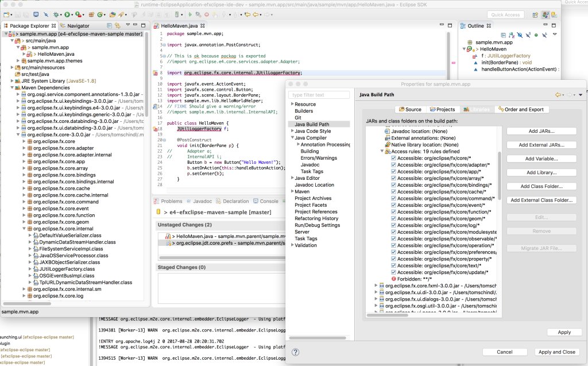Collapse the Maven Dependencies node
Viewport: 588px width, 366px height.
(12, 87)
